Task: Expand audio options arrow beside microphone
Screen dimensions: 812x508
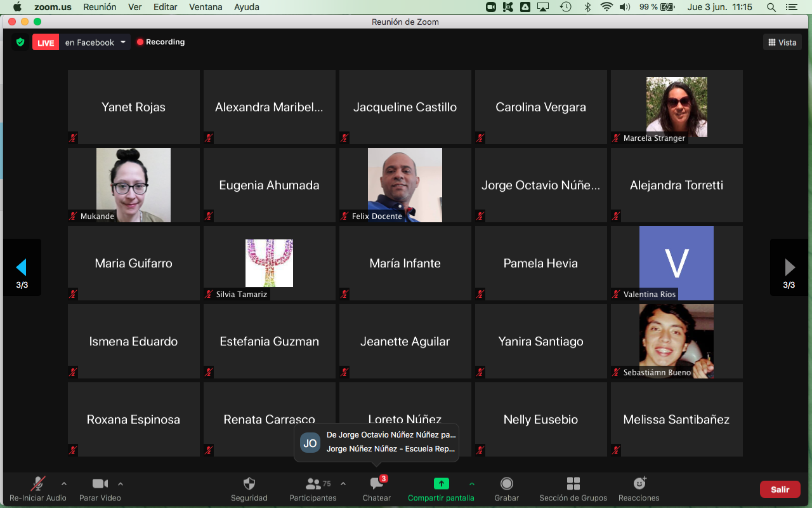Action: (63, 484)
